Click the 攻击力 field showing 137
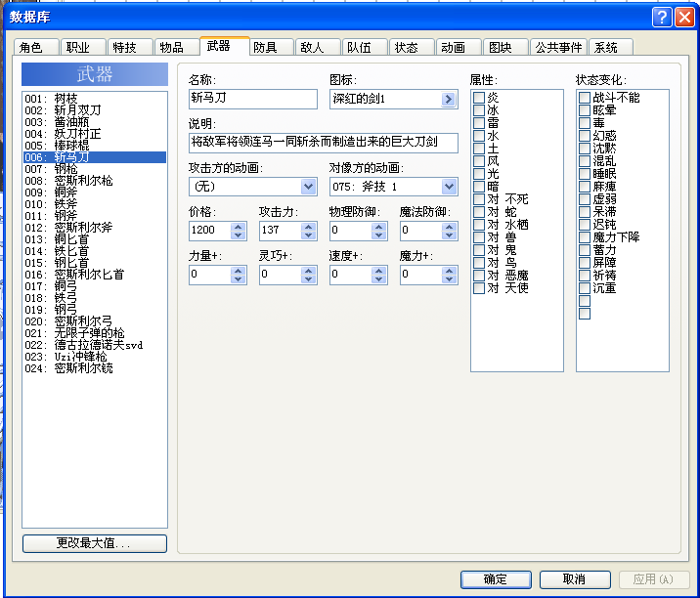 281,231
